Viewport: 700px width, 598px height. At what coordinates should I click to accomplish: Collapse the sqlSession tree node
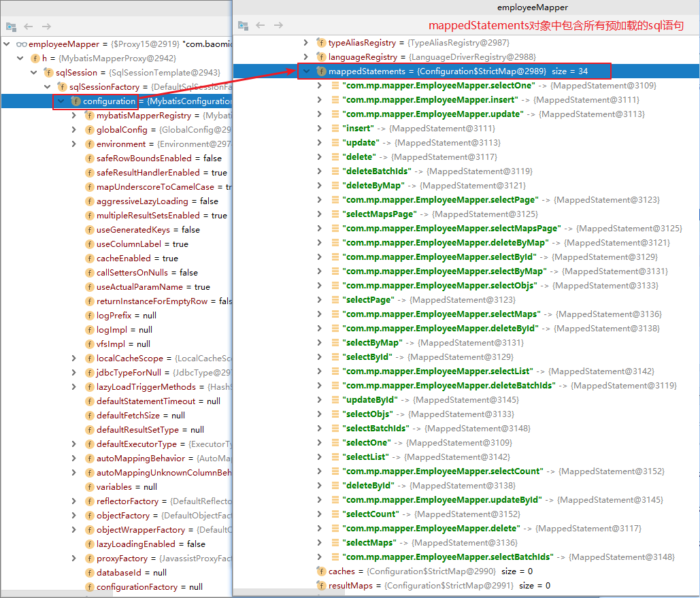[x=33, y=72]
